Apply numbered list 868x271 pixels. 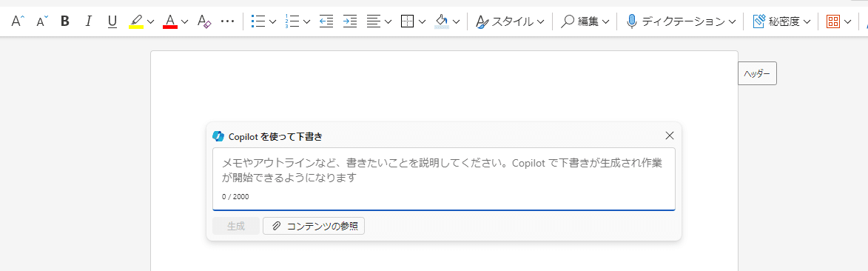tap(292, 21)
